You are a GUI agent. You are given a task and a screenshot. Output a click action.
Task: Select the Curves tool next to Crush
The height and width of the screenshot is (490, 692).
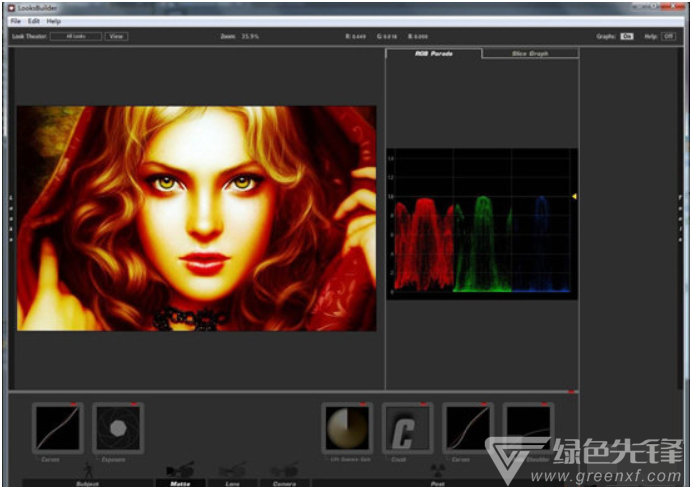(x=468, y=428)
